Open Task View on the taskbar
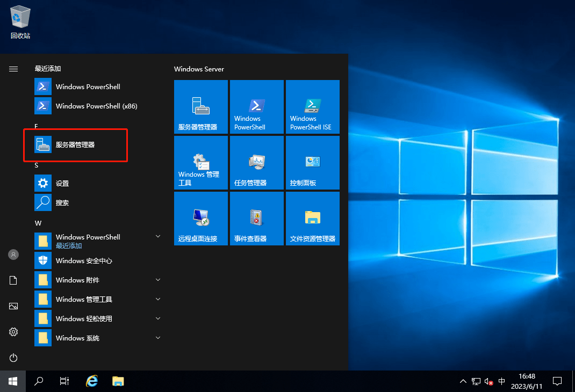The width and height of the screenshot is (575, 392). coord(64,381)
